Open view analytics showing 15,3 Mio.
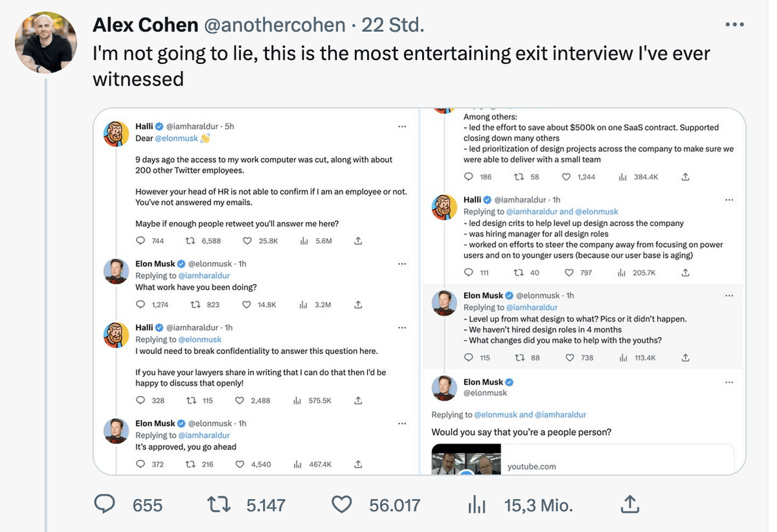 tap(477, 504)
